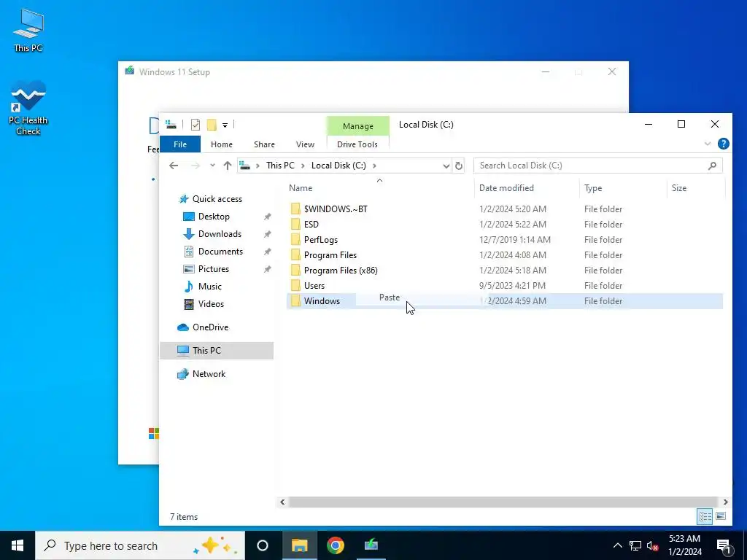Switch to Large icons view layout
747x560 pixels.
coord(721,517)
